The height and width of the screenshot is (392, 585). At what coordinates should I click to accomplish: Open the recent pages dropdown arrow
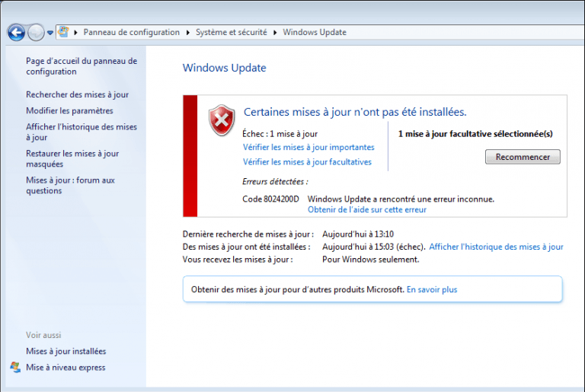50,33
